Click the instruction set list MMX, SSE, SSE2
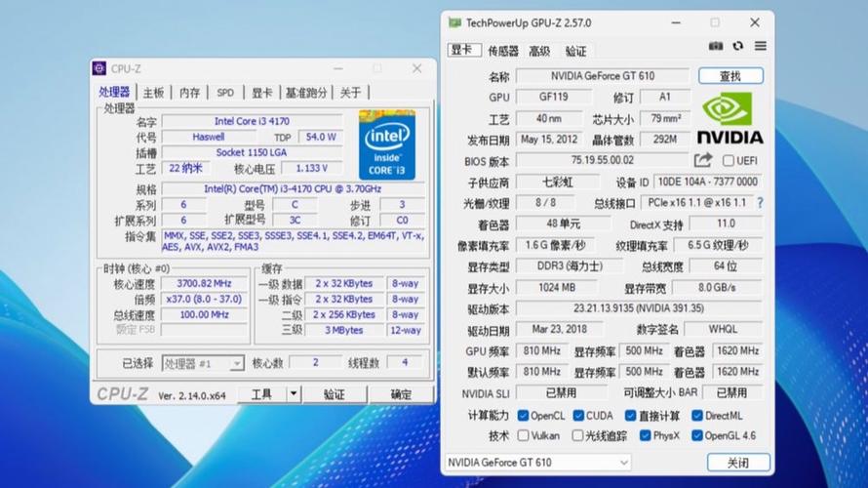 click(x=294, y=241)
